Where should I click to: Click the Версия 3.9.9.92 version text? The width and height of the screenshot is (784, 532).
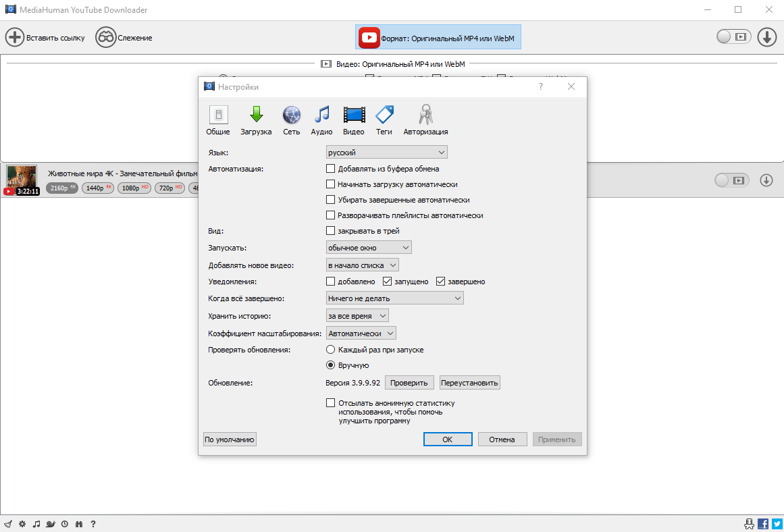[x=352, y=383]
